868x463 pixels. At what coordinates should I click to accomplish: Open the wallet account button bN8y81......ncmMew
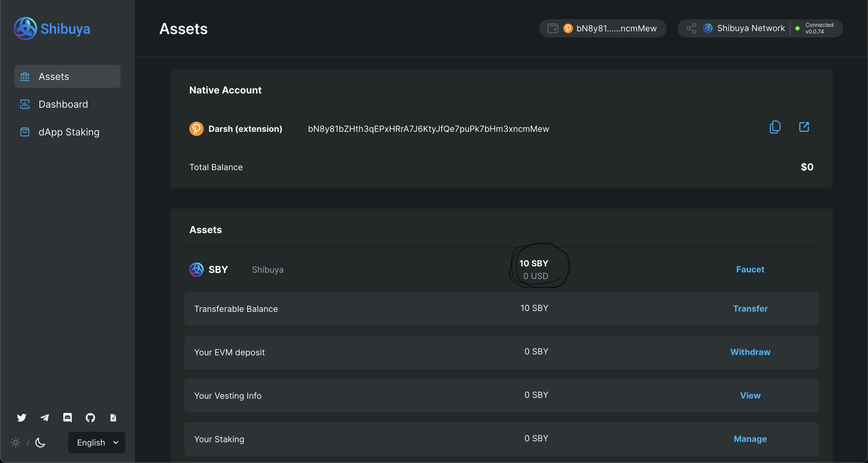[602, 28]
